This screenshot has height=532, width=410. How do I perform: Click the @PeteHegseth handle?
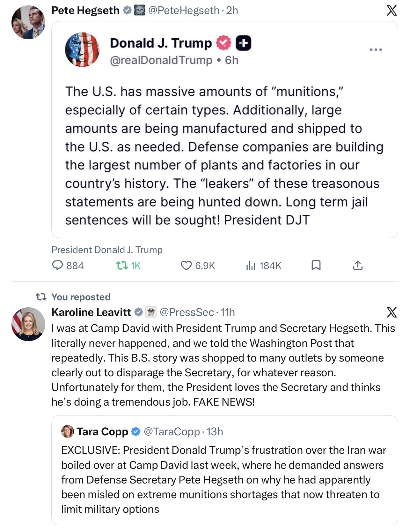(184, 11)
